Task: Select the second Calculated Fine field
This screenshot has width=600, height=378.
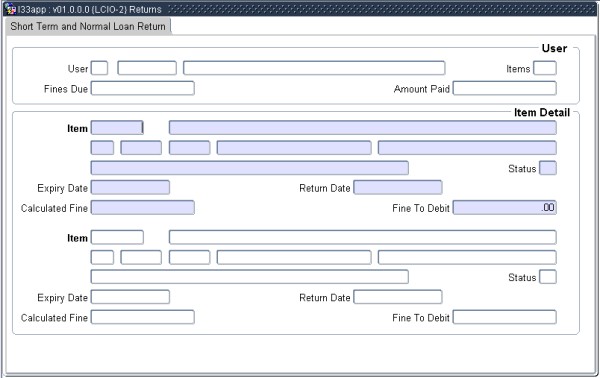Action: pos(143,317)
